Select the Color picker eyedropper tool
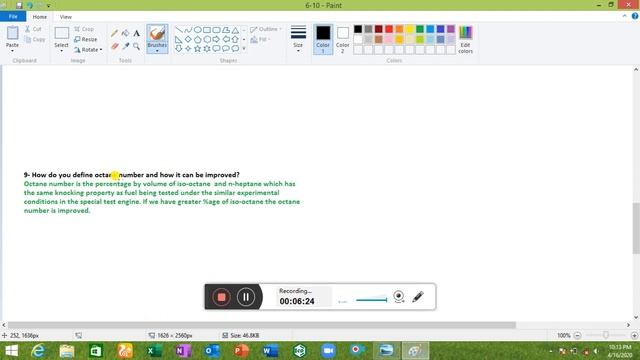 click(x=126, y=47)
